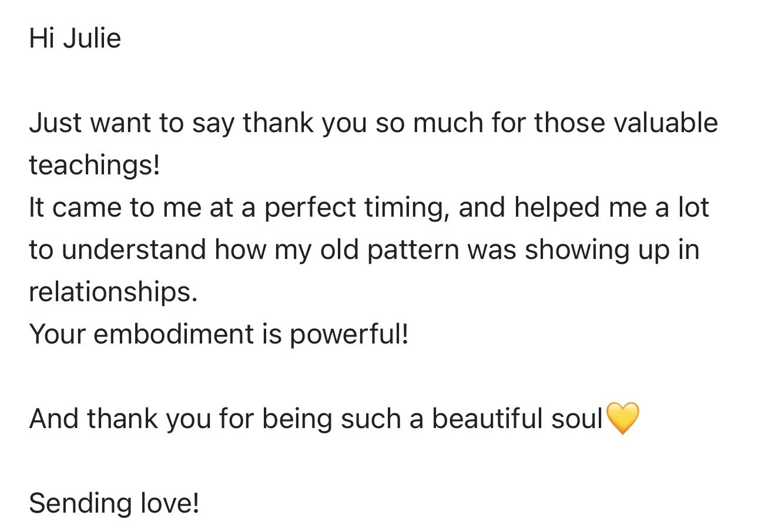The width and height of the screenshot is (758, 532).
Task: Click 'Your embodiment is powerful!' sentence
Action: coord(219,334)
